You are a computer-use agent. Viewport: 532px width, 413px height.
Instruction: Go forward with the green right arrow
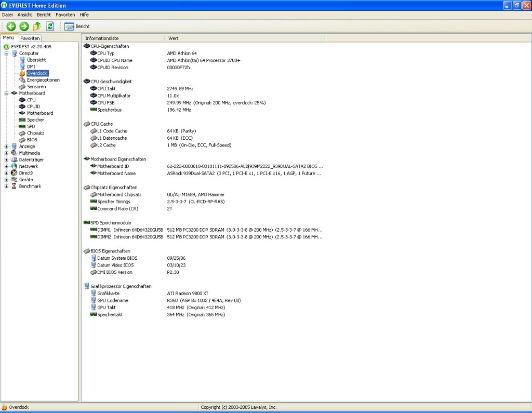pos(24,26)
